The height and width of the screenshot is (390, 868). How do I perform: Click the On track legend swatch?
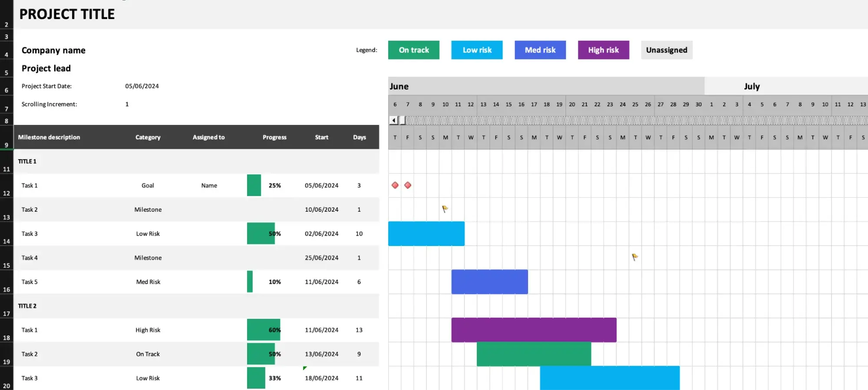pos(413,50)
